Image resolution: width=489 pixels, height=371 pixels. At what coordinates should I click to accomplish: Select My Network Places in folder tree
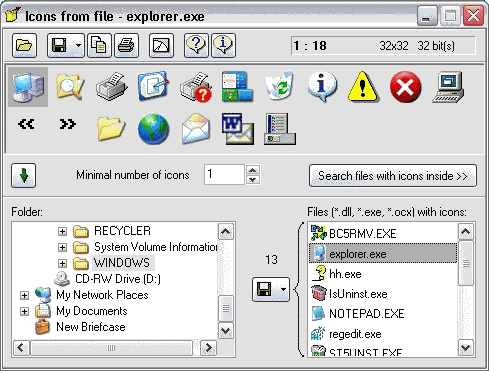click(x=102, y=295)
